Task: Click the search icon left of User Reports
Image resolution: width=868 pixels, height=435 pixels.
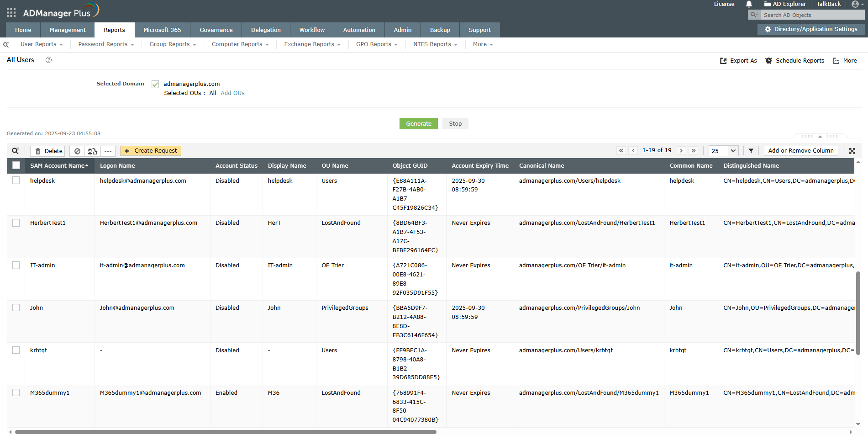Action: 6,45
